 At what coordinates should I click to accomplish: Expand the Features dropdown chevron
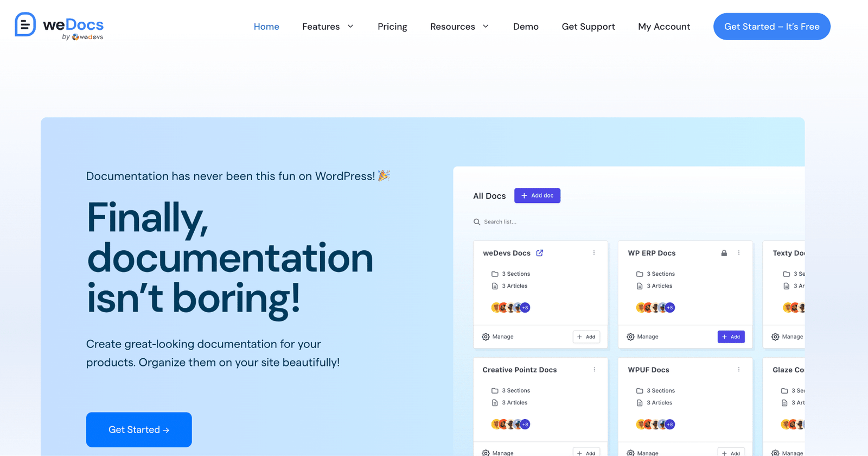(x=350, y=26)
